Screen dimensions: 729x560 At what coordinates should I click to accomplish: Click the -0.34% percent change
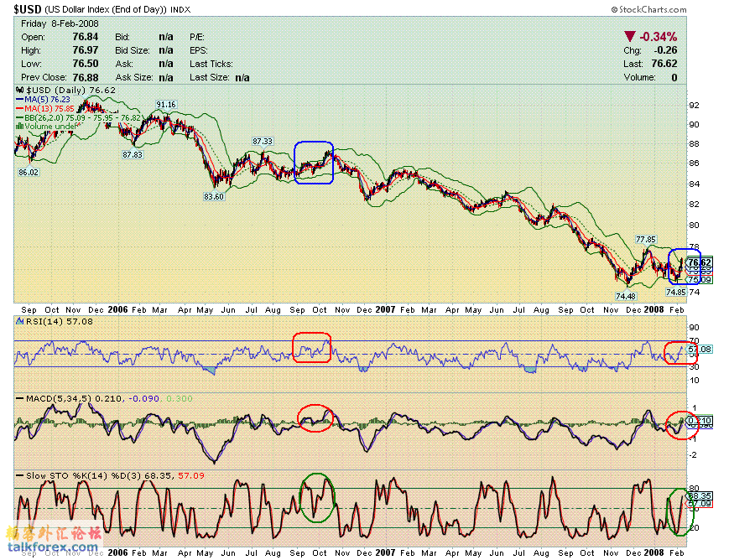click(659, 37)
